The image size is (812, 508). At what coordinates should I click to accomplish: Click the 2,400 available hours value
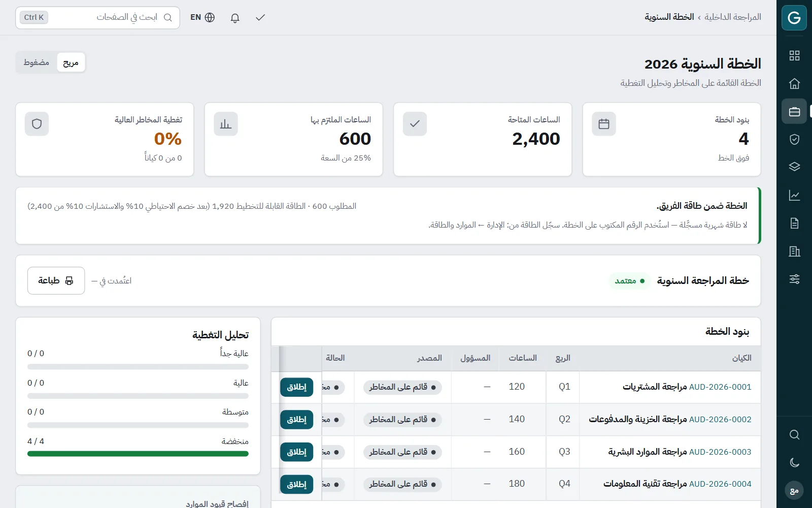tap(536, 139)
